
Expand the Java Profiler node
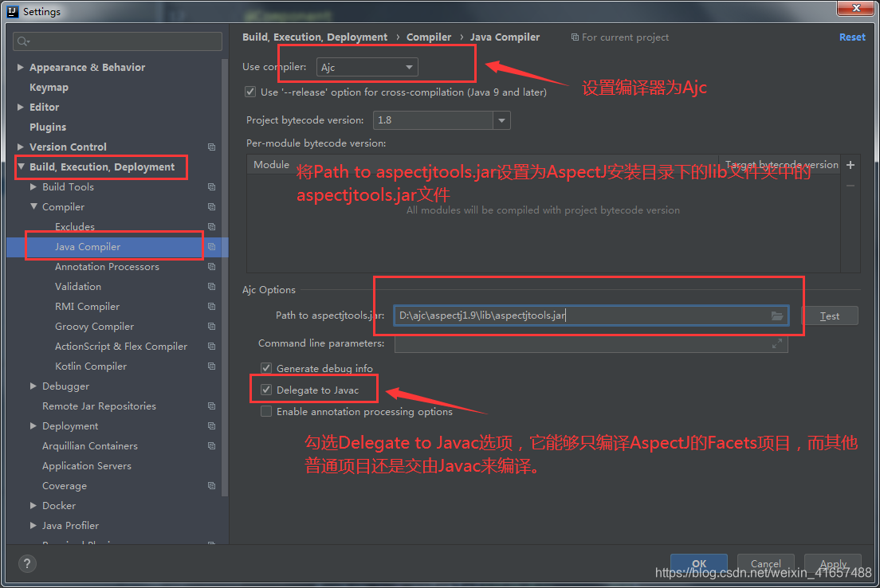point(33,526)
